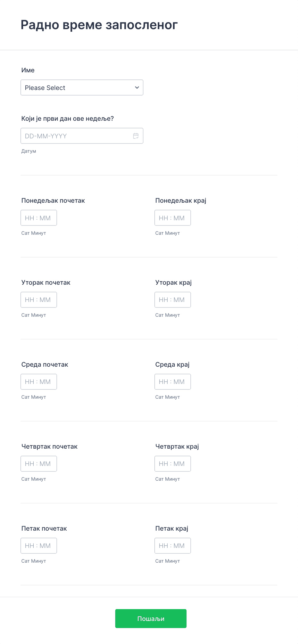The height and width of the screenshot is (644, 298).
Task: Select the Четвртак почетак time field
Action: point(39,464)
